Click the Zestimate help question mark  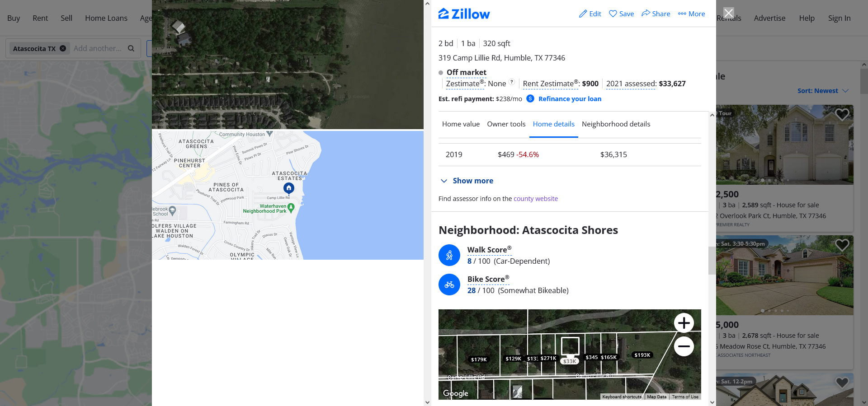pyautogui.click(x=512, y=82)
